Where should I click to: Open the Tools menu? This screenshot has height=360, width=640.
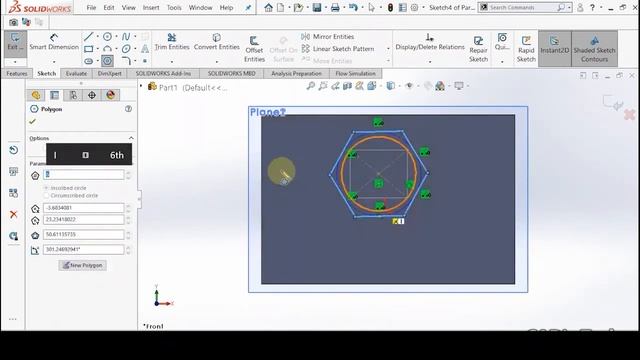[x=174, y=7]
